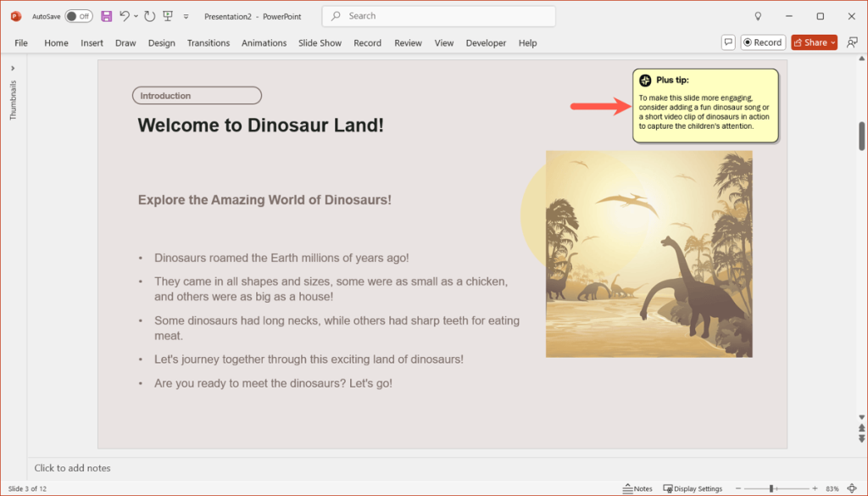Click the Save icon in the title bar
Viewport: 868px width, 496px height.
coord(106,16)
